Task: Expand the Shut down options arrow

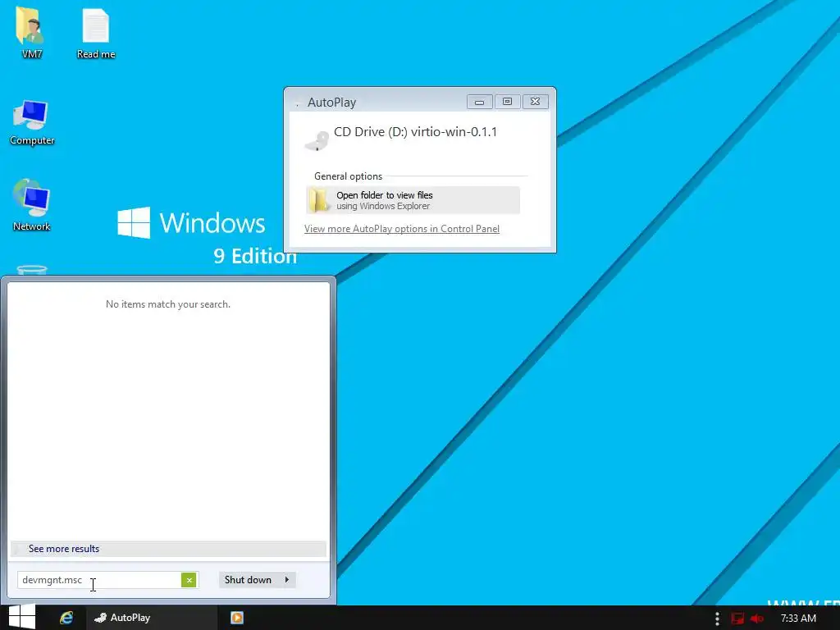Action: (x=287, y=580)
